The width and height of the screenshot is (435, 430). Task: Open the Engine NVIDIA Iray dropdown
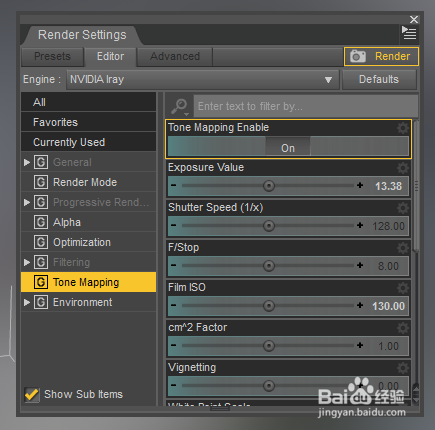(203, 80)
